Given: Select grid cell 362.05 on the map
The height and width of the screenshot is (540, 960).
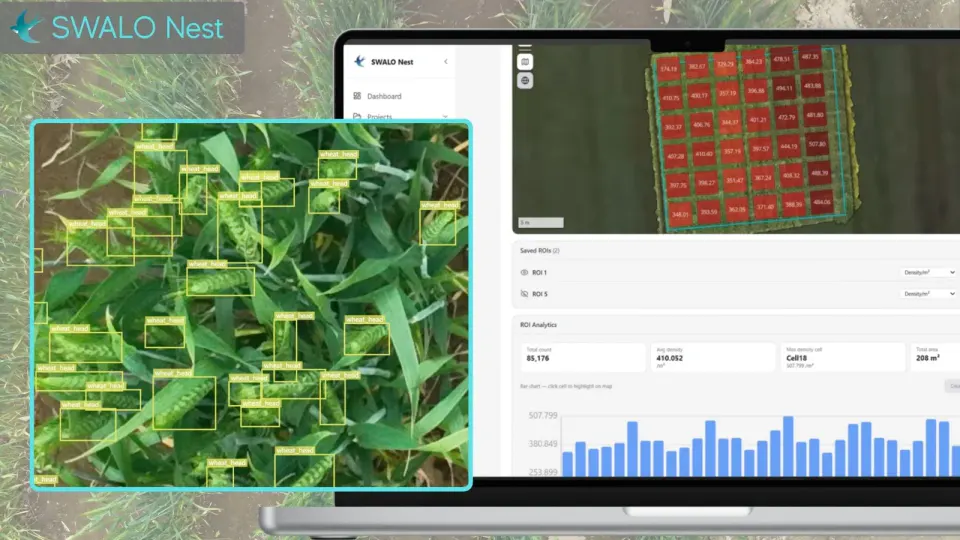Looking at the screenshot, I should [737, 209].
